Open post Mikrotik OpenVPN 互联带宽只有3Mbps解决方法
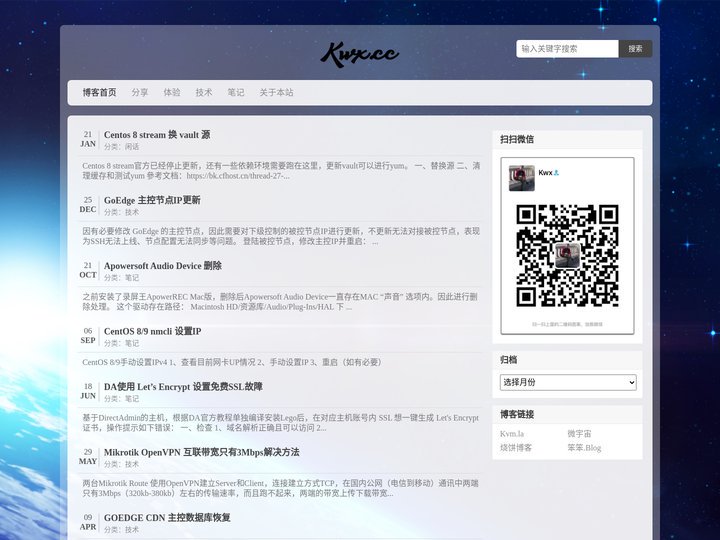This screenshot has height=540, width=720. 202,452
